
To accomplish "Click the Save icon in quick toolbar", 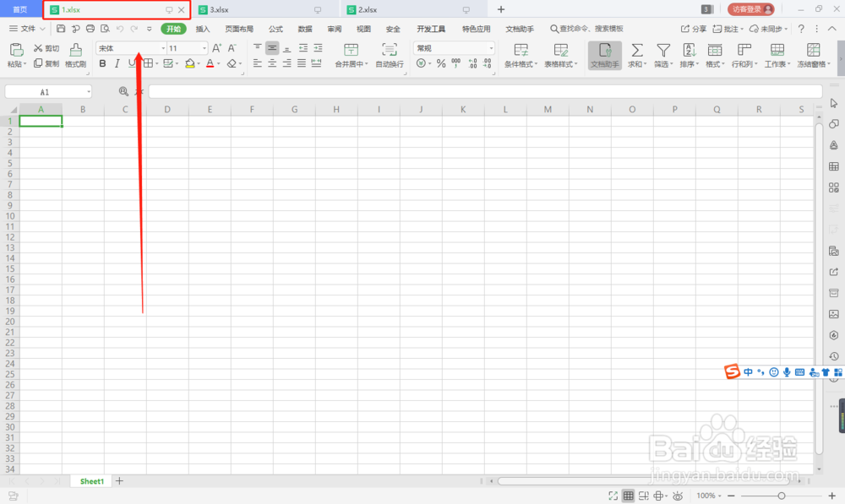I will (x=61, y=29).
